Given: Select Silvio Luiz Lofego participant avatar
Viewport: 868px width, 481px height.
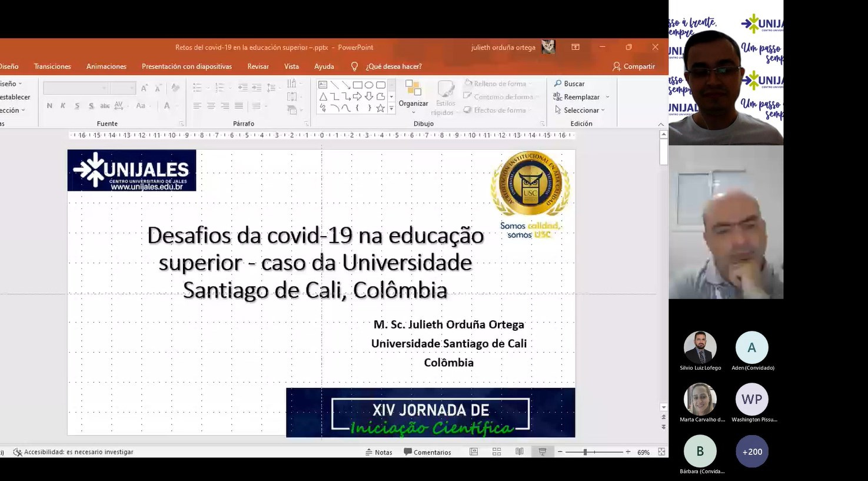Looking at the screenshot, I should [700, 347].
